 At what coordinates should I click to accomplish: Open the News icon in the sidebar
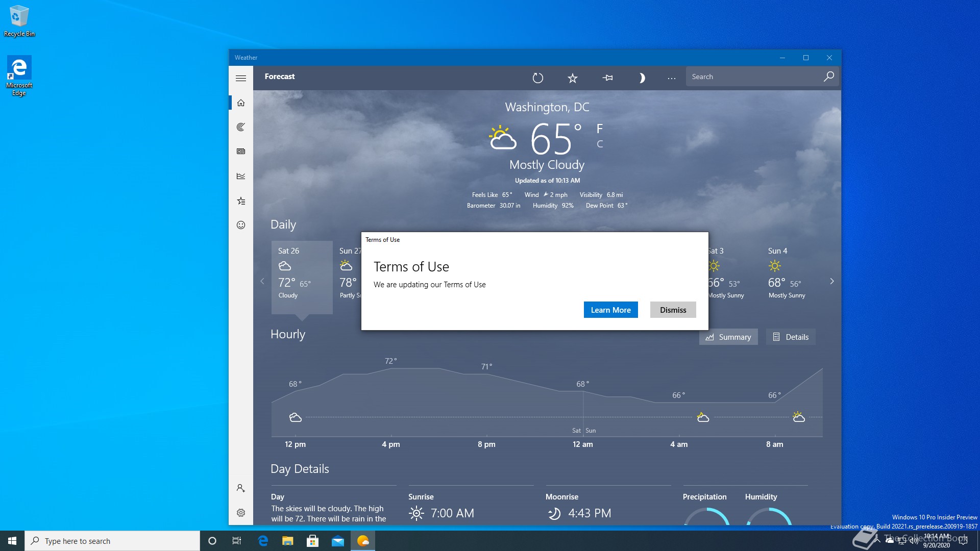click(241, 152)
